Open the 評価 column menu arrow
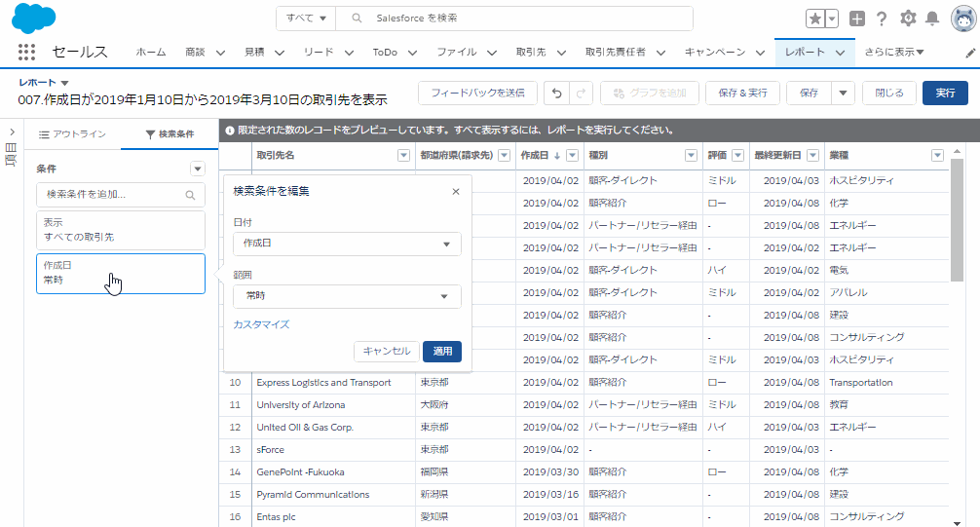The height and width of the screenshot is (527, 980). [738, 156]
